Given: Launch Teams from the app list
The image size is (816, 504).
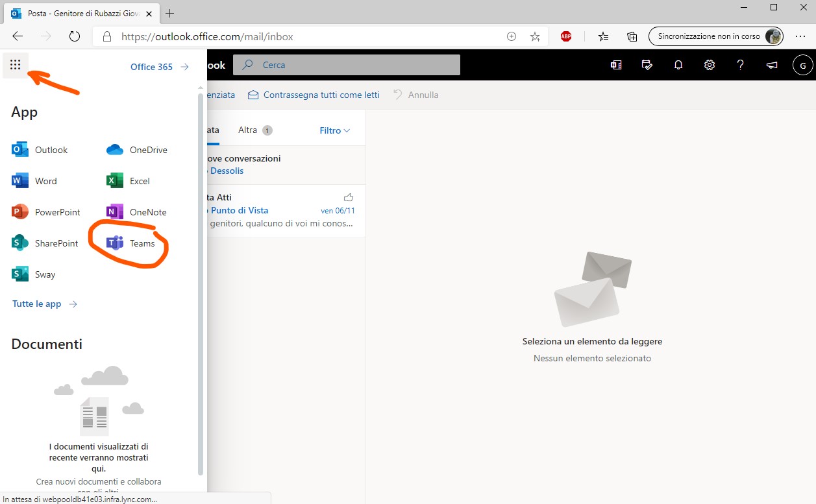Looking at the screenshot, I should (131, 243).
